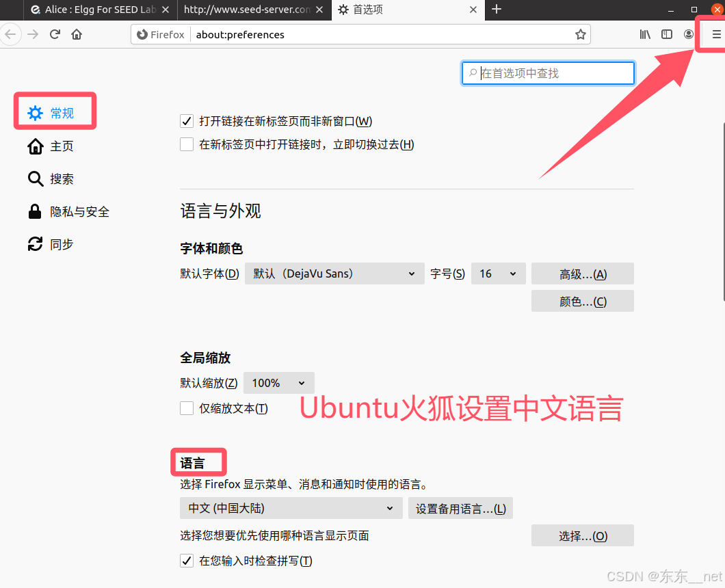Open a new tab with plus button
Screen dimensions: 725x588
[496, 10]
